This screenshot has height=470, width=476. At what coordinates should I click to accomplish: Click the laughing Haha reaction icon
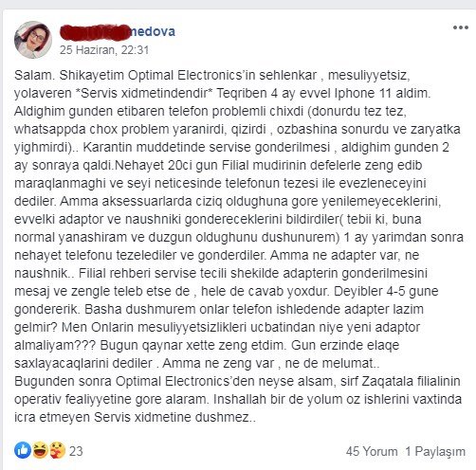(x=40, y=450)
